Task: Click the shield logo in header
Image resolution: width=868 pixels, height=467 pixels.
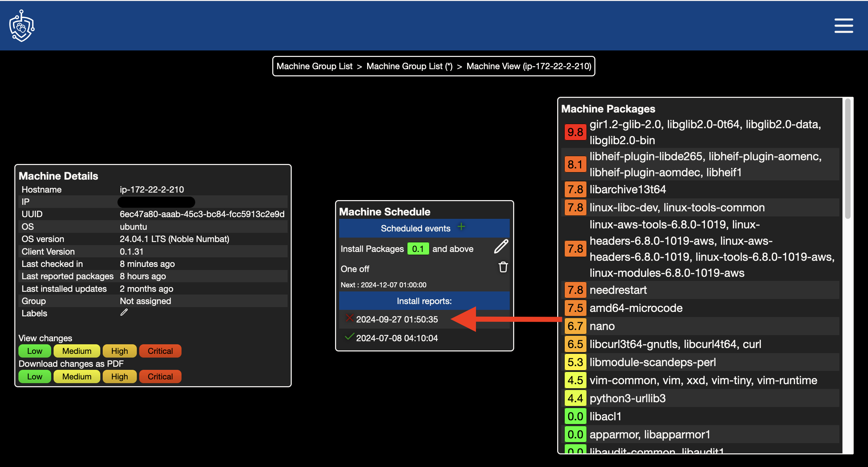Action: [x=22, y=26]
